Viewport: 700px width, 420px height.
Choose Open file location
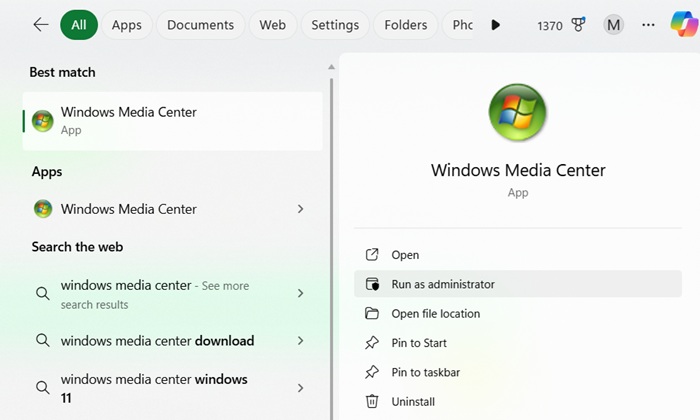coord(518,313)
